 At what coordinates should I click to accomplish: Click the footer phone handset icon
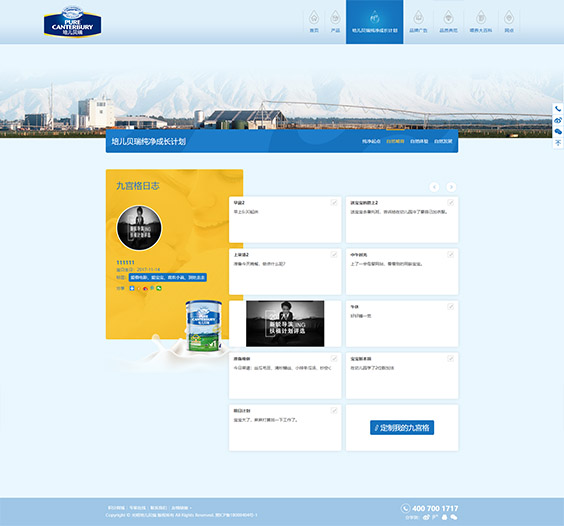click(405, 508)
